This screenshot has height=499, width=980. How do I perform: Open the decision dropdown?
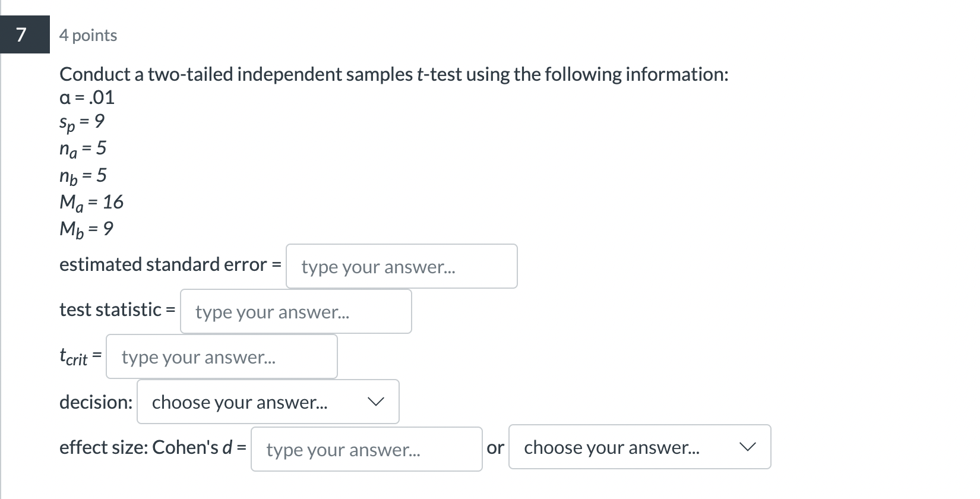(267, 402)
